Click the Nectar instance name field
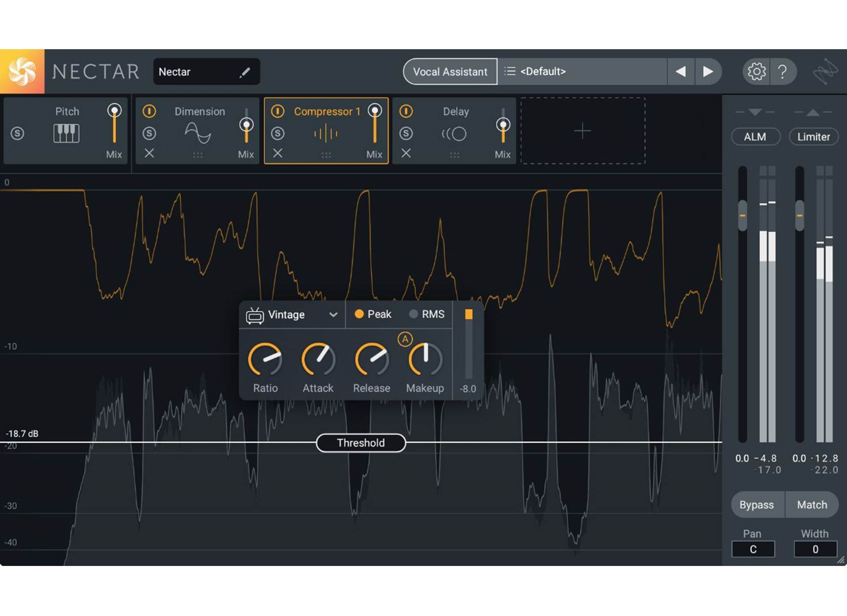Viewport: 847px width, 616px height. click(207, 72)
